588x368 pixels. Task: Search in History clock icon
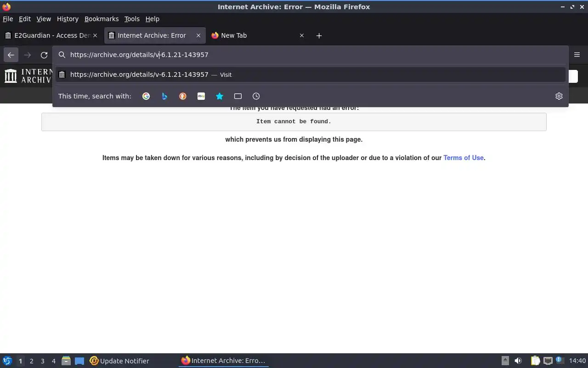256,96
